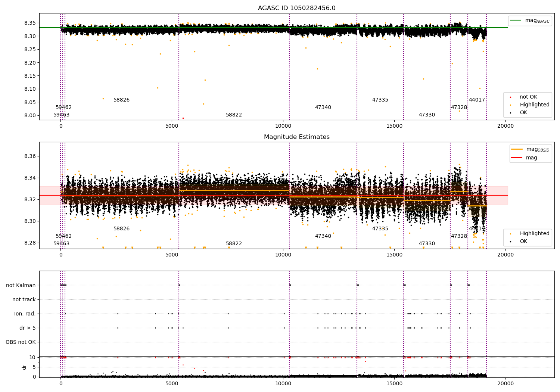The image size is (560, 392).
Task: Click the 10 tick on the dr axis
Action: tap(32, 357)
